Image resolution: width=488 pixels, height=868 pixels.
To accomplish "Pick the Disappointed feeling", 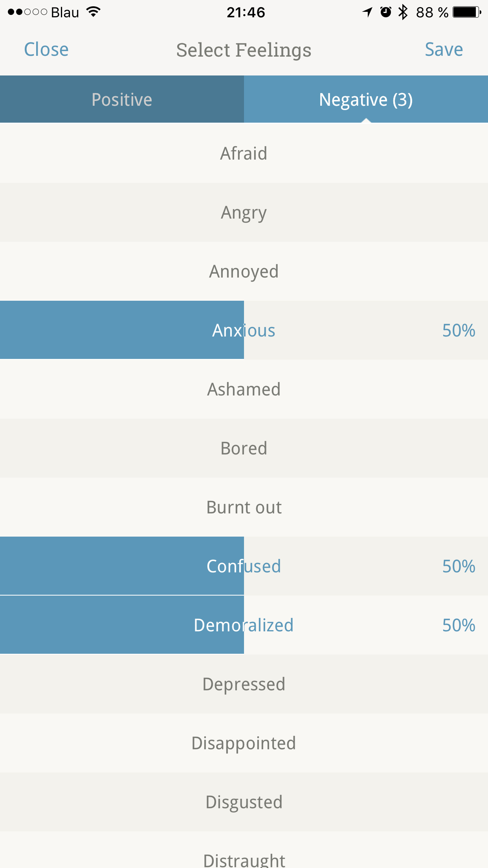I will click(244, 743).
